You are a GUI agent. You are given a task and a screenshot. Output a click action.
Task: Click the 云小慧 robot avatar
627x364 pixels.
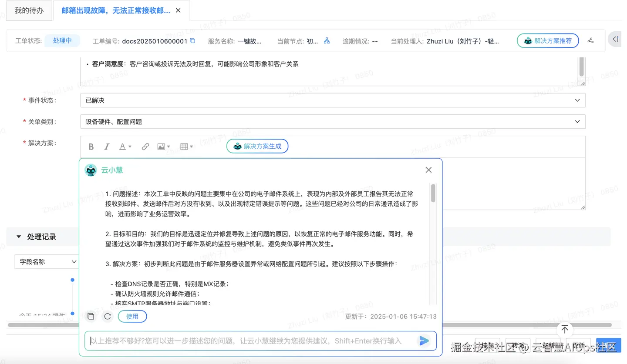coord(91,170)
